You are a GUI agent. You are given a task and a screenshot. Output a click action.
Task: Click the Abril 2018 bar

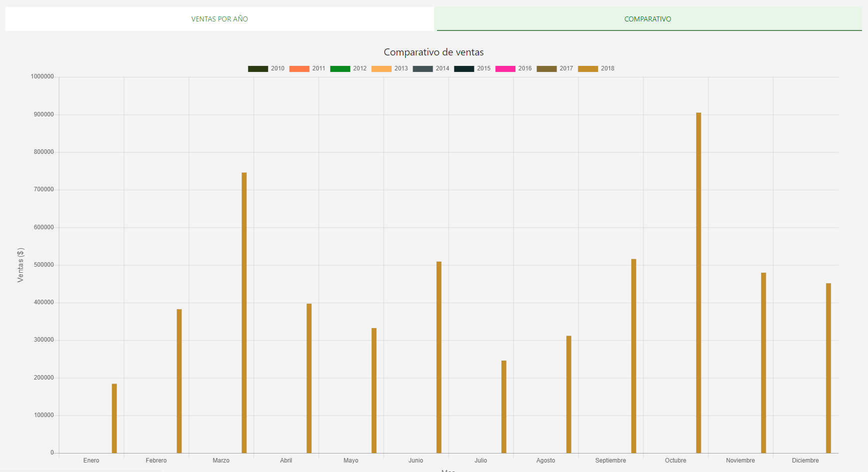point(309,378)
